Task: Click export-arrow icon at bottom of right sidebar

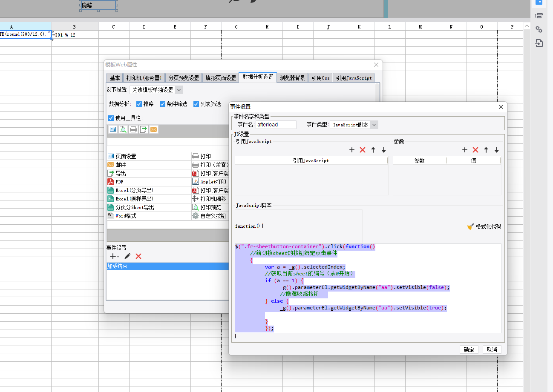Action: (x=539, y=43)
